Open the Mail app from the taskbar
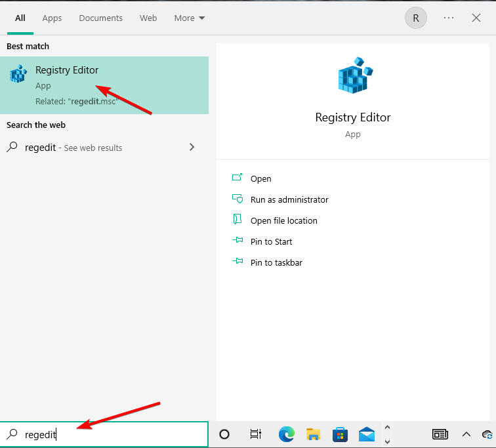 click(367, 434)
